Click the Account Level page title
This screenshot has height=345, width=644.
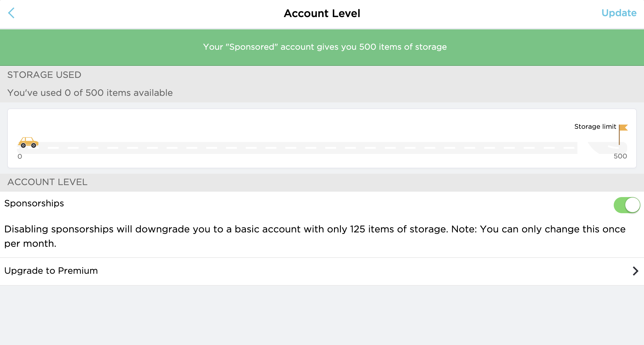click(x=322, y=13)
